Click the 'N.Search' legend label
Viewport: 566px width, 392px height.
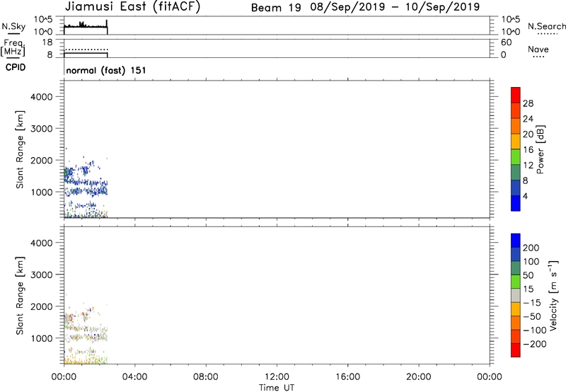(x=546, y=26)
